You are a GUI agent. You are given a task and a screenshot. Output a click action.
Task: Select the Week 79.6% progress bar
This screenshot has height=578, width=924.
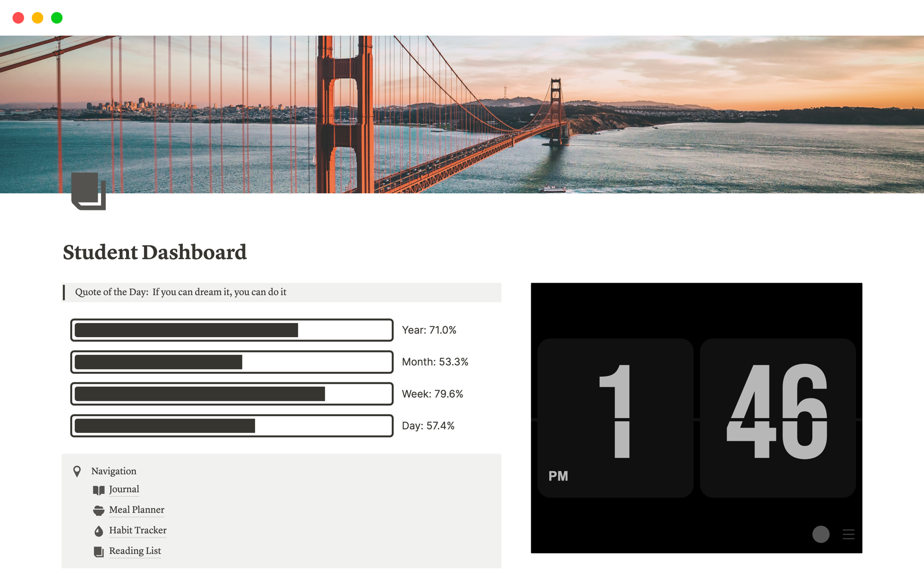[231, 394]
